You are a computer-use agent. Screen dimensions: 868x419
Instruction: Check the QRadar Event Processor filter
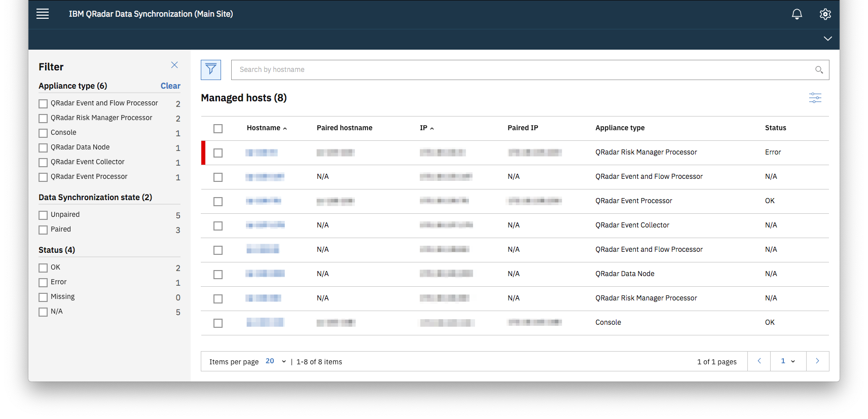(x=43, y=177)
